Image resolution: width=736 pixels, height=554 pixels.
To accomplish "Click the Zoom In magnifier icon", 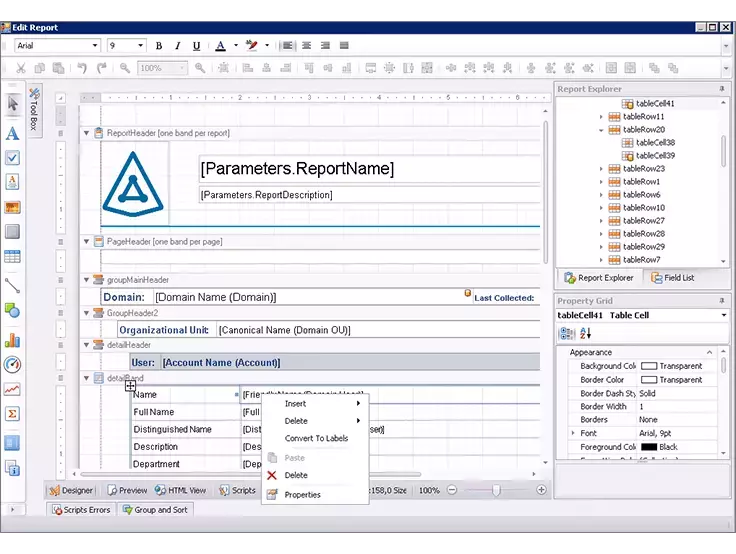I will [x=200, y=68].
